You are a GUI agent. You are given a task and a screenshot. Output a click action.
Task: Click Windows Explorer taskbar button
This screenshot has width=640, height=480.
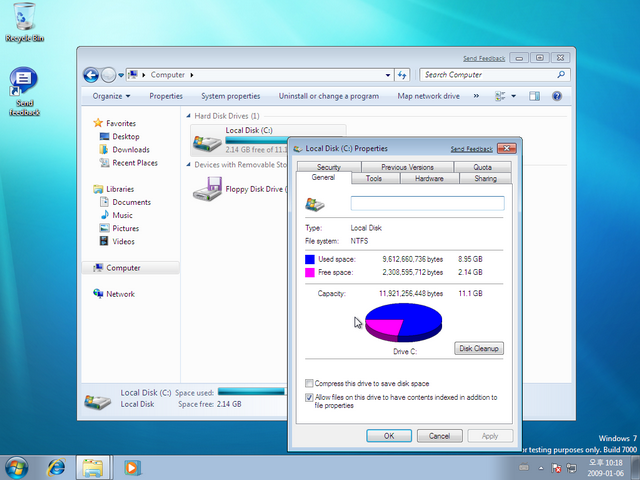click(x=93, y=468)
